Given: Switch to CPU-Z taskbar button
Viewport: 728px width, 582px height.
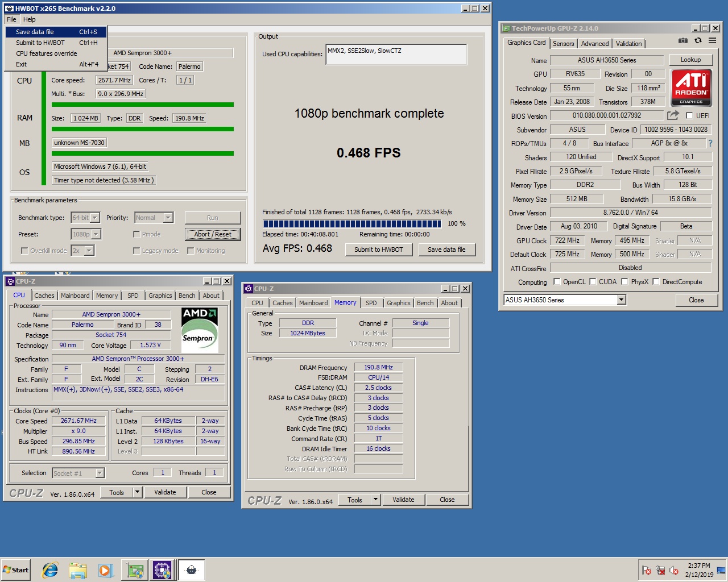Looking at the screenshot, I should [x=162, y=570].
